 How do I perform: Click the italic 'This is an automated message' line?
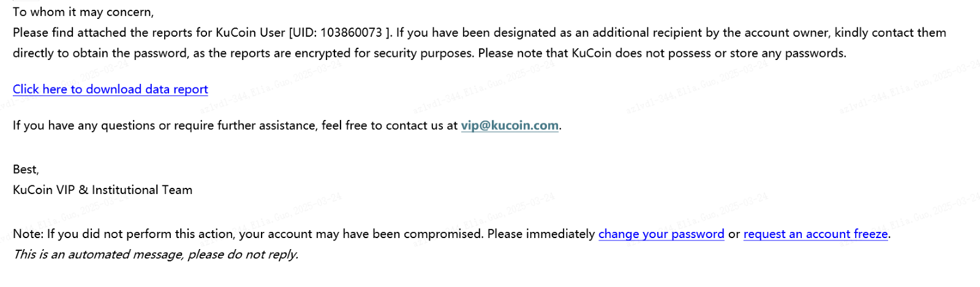point(156,255)
